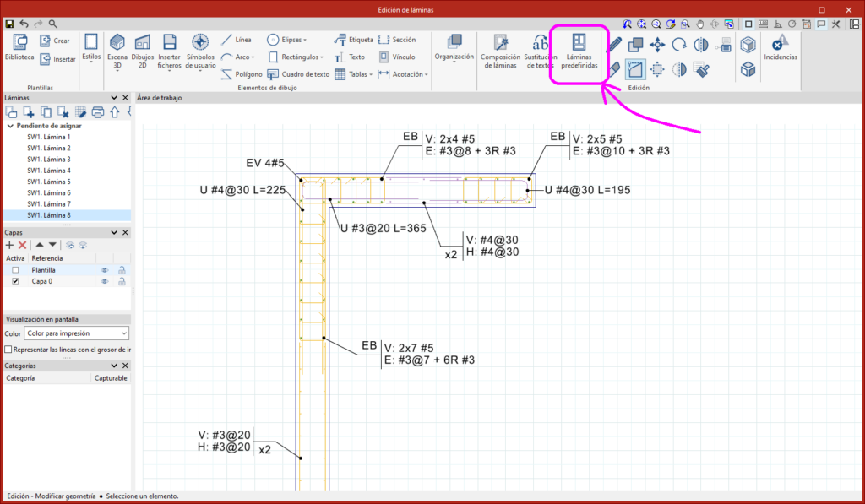This screenshot has height=504, width=865.
Task: Click the Cuadro de texto button
Action: click(x=299, y=74)
